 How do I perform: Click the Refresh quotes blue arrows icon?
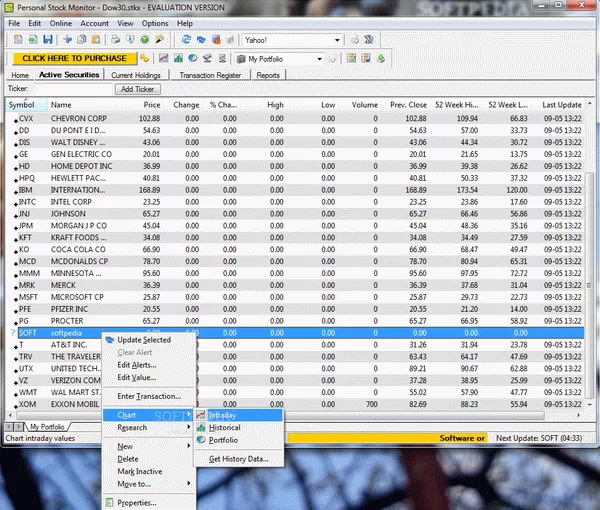[186, 39]
